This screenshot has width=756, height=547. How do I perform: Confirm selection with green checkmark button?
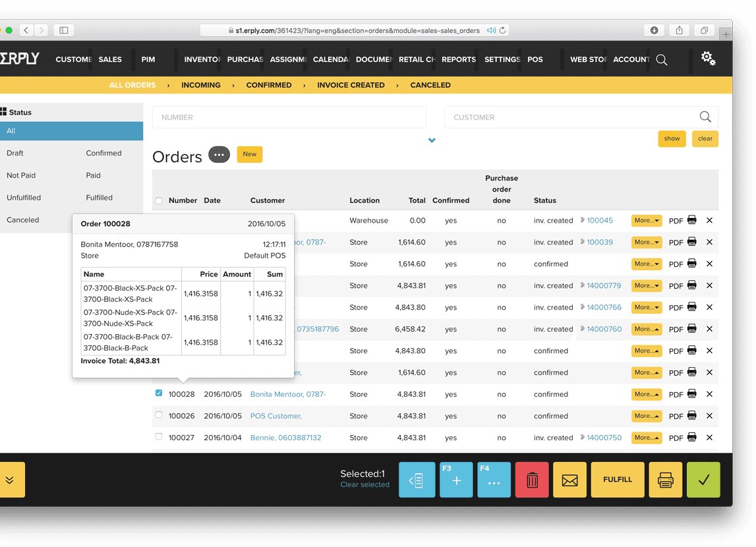(703, 480)
